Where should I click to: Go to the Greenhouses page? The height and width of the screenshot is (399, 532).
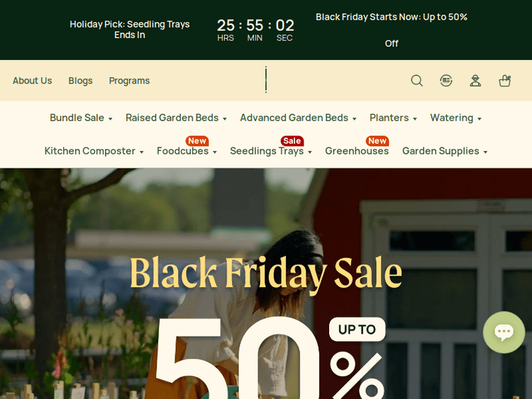(x=357, y=151)
